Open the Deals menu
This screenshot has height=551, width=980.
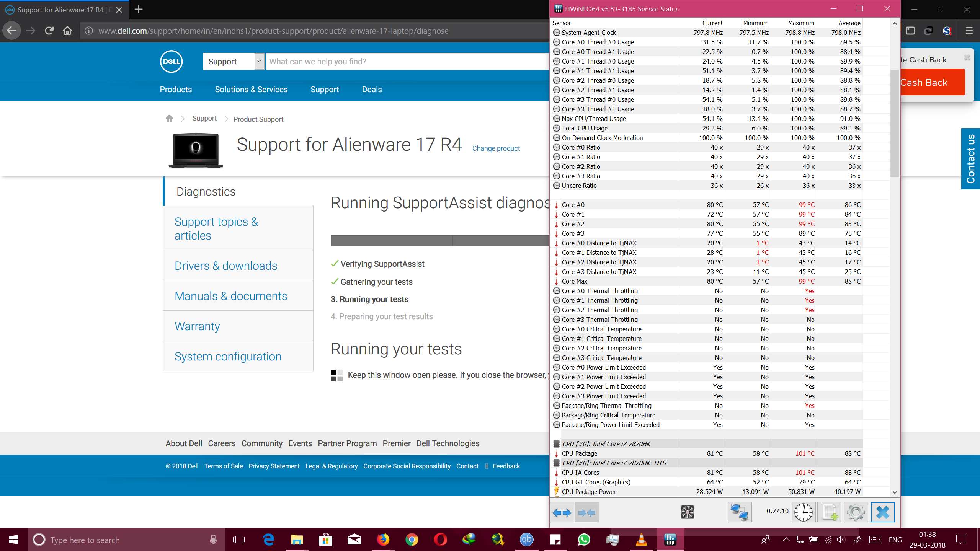click(x=372, y=90)
